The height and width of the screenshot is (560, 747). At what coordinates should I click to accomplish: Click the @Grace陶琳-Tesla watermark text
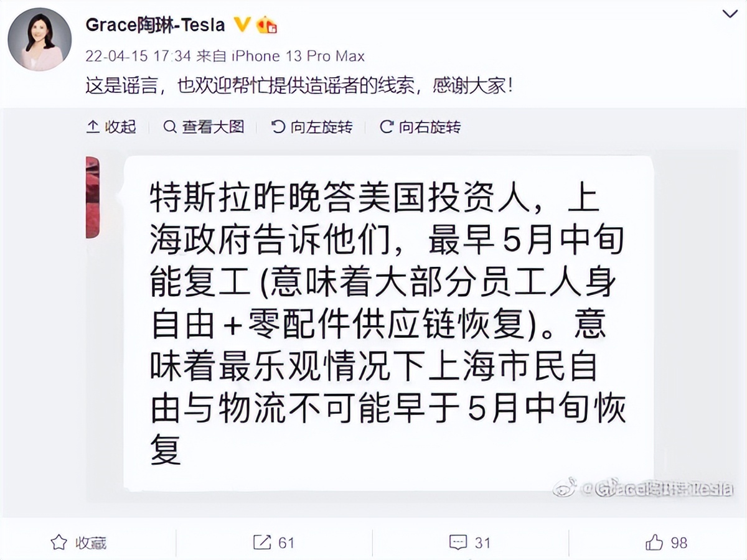(x=655, y=488)
